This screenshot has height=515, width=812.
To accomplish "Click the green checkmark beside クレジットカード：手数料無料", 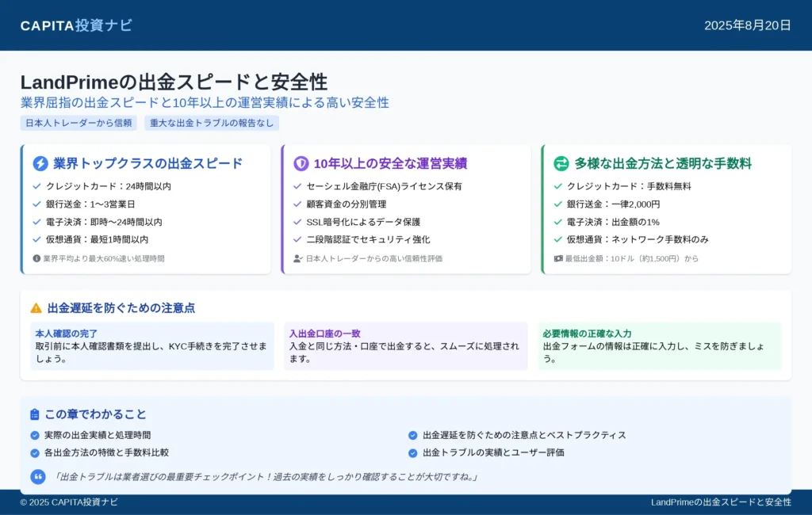I will pos(557,186).
